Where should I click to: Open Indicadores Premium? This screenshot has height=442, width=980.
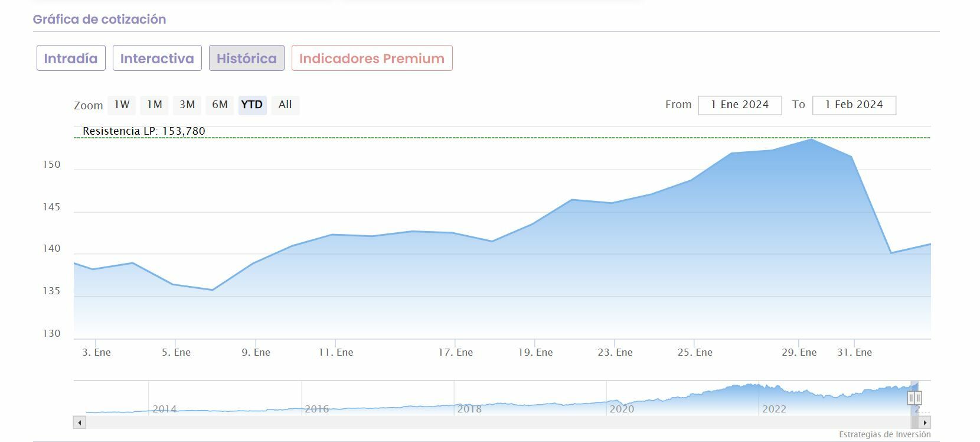pyautogui.click(x=372, y=58)
